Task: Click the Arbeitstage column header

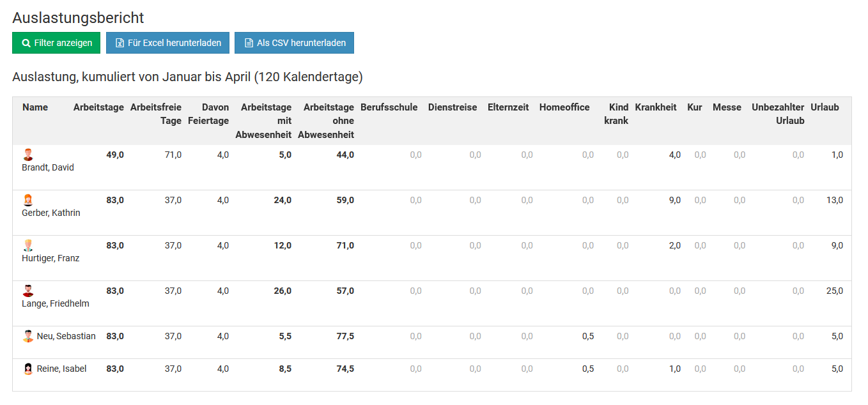Action: tap(98, 107)
